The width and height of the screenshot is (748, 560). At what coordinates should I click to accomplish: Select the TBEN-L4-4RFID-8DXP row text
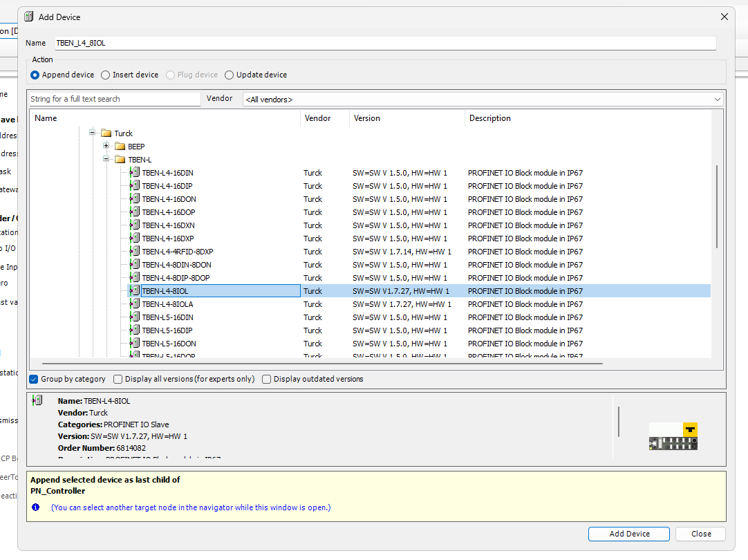(178, 252)
